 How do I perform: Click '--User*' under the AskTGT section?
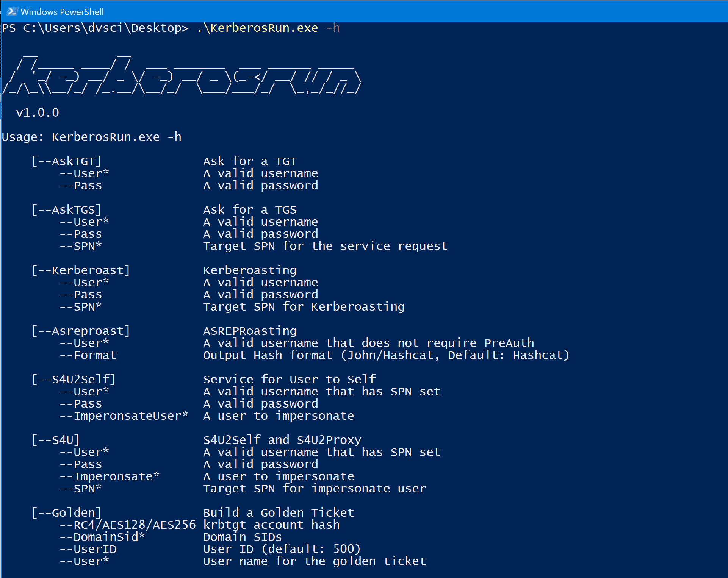[x=84, y=173]
